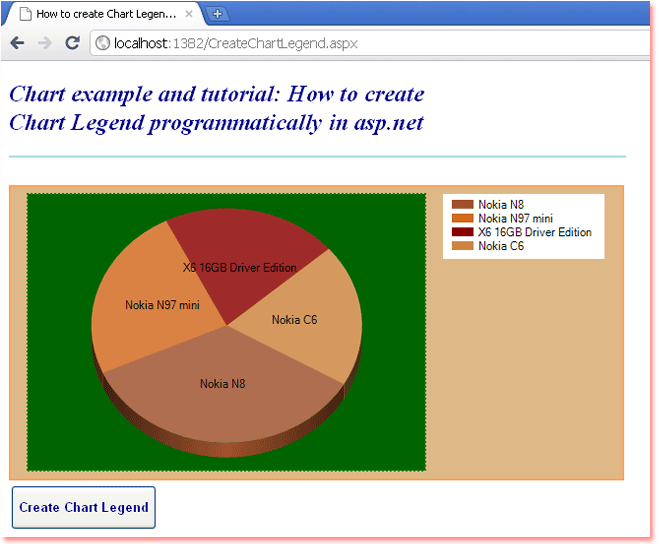Click the Nokia N8 pie slice label

click(x=222, y=384)
